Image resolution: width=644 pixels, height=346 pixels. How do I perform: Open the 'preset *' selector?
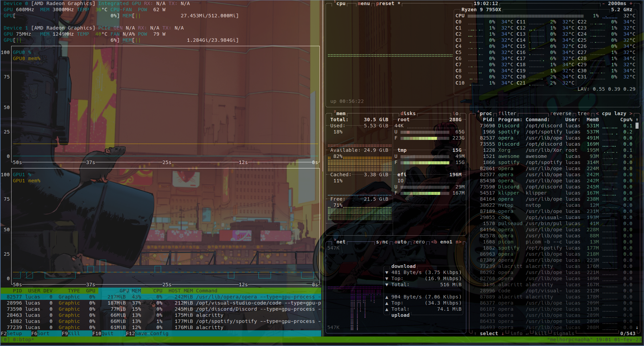388,3
